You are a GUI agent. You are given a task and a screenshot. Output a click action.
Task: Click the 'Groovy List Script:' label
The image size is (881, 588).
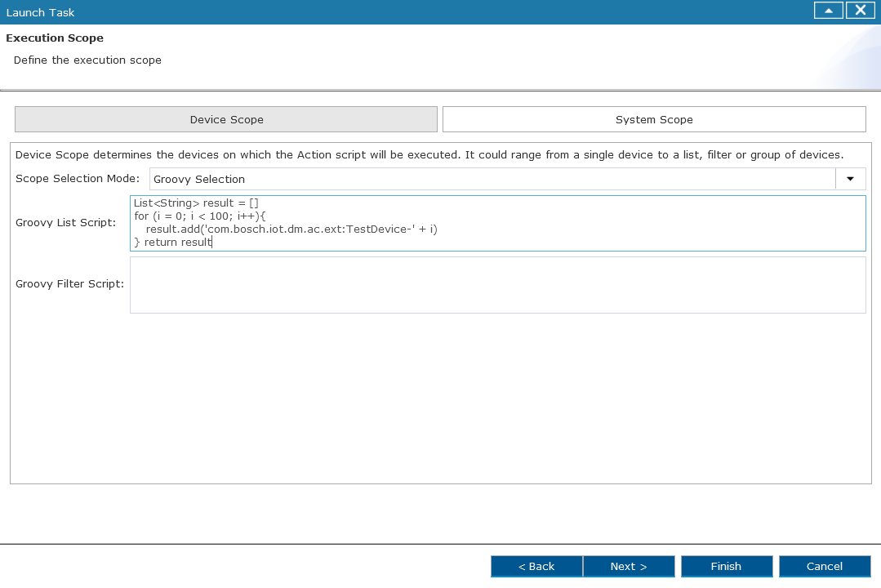[x=66, y=223]
